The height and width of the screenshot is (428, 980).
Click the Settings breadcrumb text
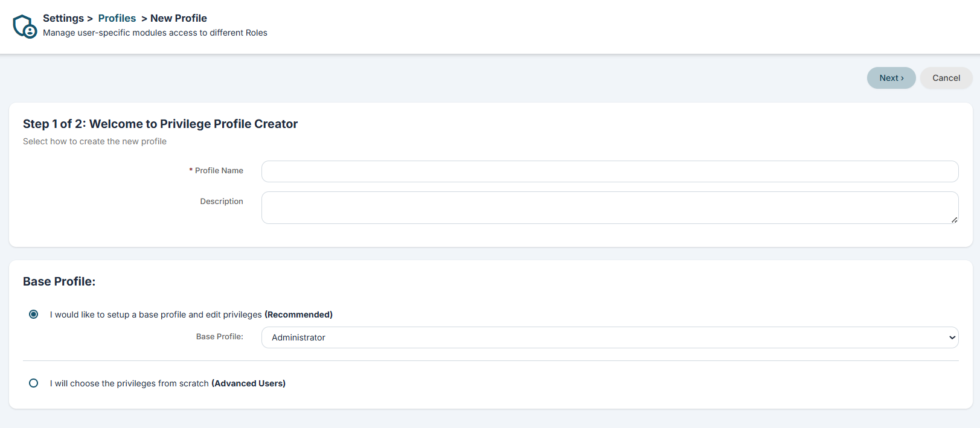tap(63, 18)
